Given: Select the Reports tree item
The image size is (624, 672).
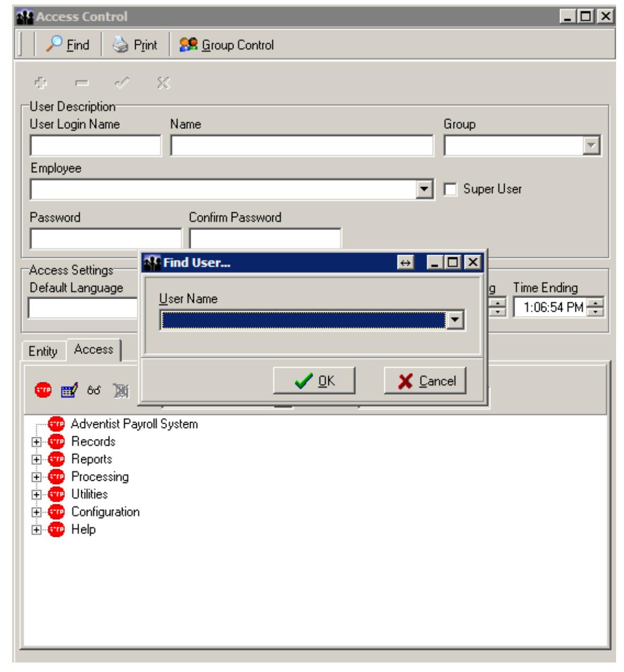Looking at the screenshot, I should point(92,459).
